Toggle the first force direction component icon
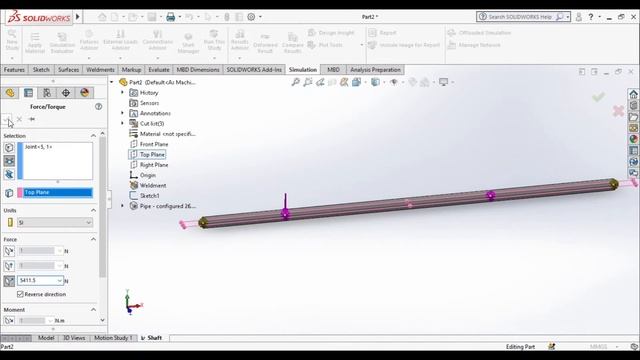The width and height of the screenshot is (640, 360). tap(9, 251)
